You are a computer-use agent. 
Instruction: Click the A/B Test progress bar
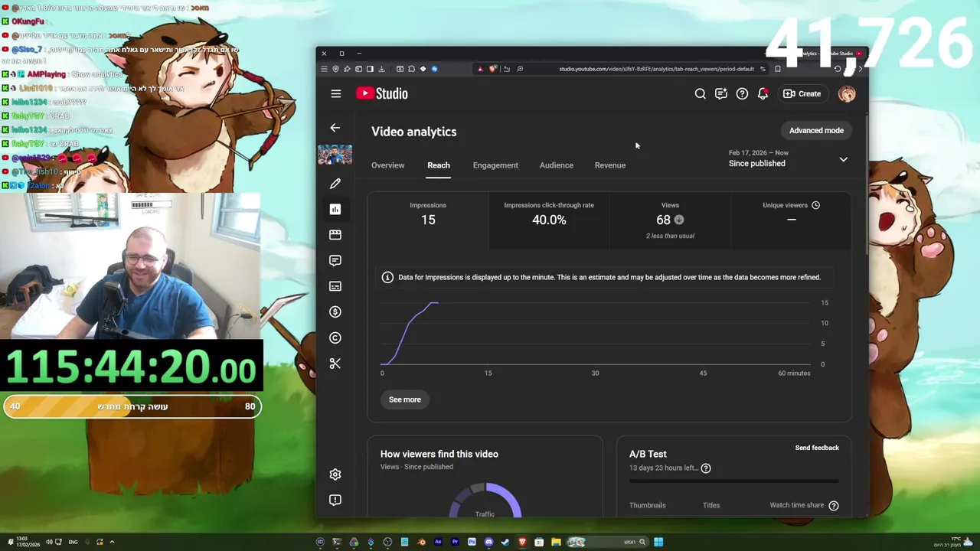click(x=734, y=481)
